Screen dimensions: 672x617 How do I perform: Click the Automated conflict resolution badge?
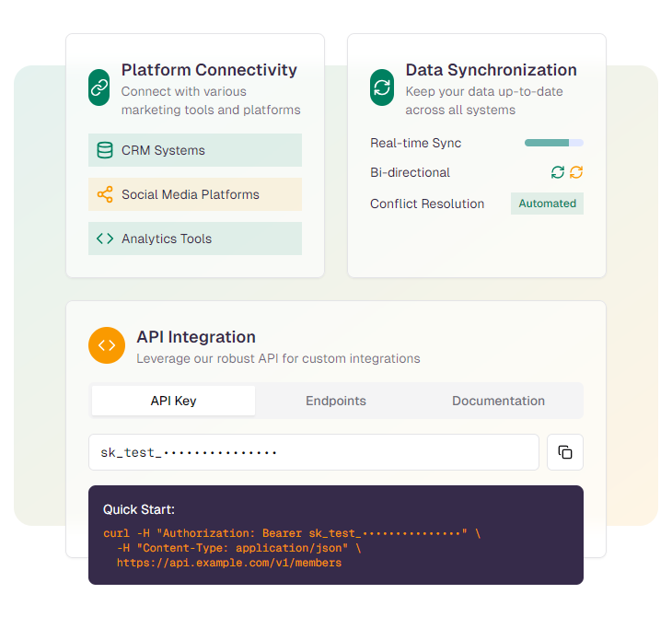click(547, 204)
